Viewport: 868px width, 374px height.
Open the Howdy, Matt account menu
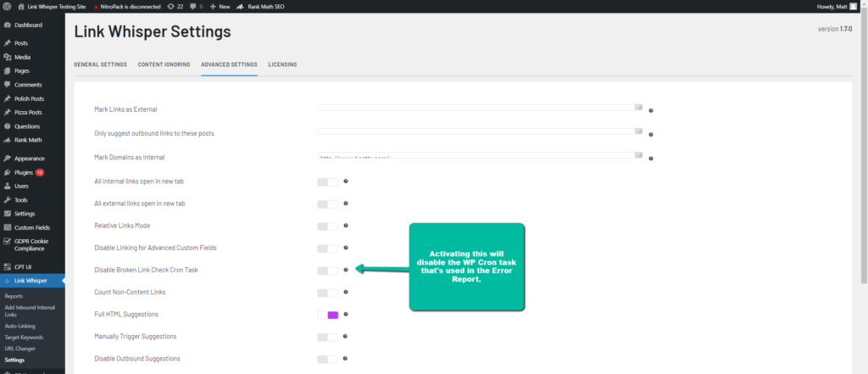[x=837, y=7]
